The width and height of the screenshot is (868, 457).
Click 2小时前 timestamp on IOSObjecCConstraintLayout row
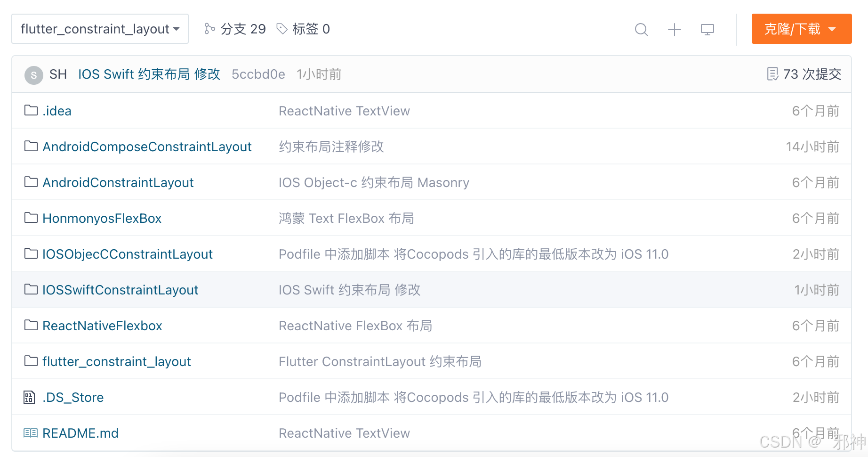pos(816,254)
